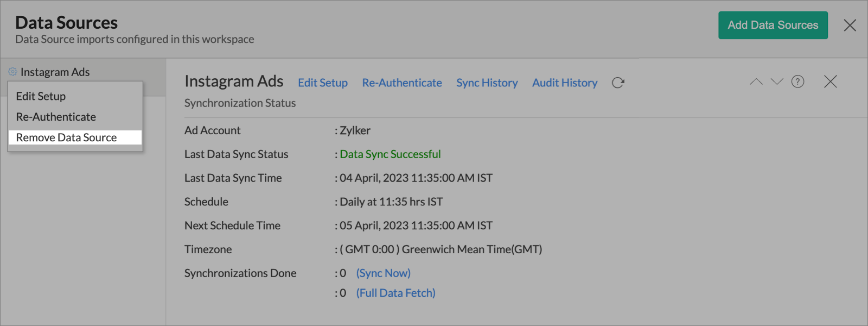This screenshot has height=326, width=868.
Task: Choose Re-Authenticate in the context menu
Action: coord(56,117)
